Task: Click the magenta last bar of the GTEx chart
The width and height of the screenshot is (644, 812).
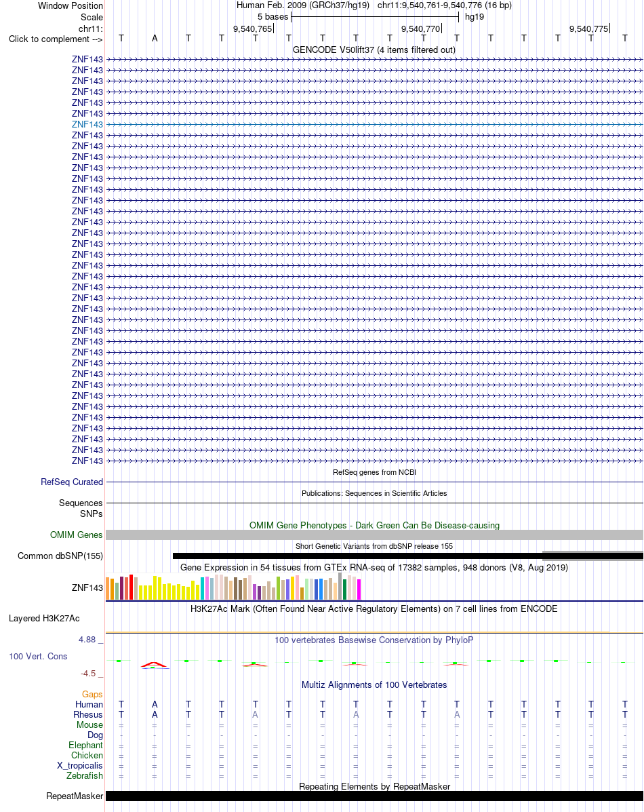Action: pyautogui.click(x=359, y=589)
